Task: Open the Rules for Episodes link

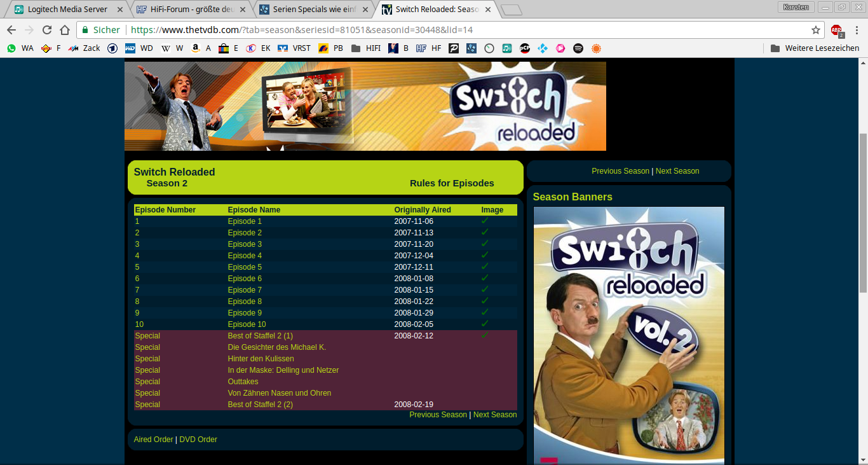Action: [x=452, y=183]
